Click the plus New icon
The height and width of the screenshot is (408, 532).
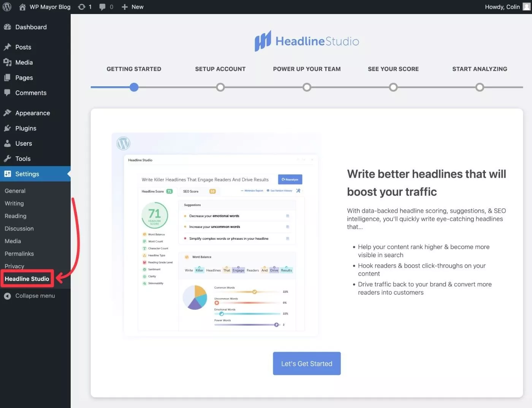click(125, 7)
